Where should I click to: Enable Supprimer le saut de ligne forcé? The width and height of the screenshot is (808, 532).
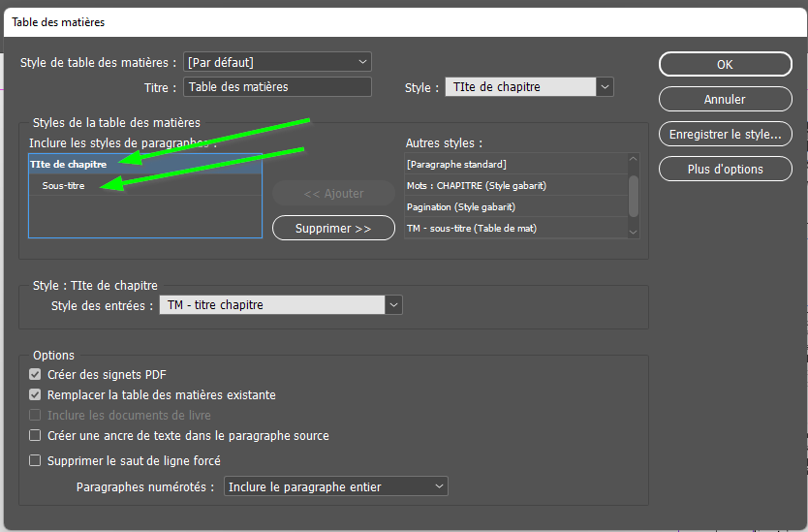tap(36, 461)
